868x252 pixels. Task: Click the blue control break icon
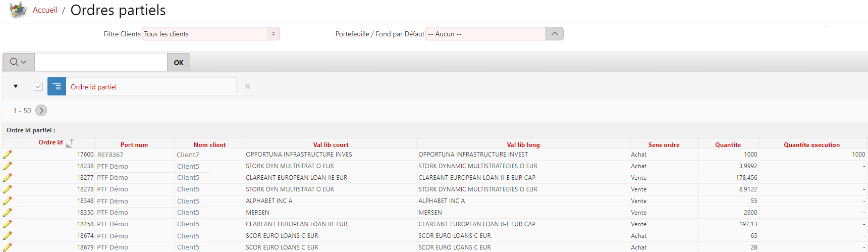point(57,86)
